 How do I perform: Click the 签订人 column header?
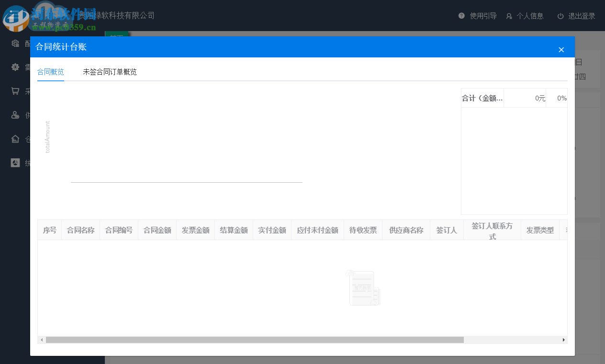[x=447, y=230]
